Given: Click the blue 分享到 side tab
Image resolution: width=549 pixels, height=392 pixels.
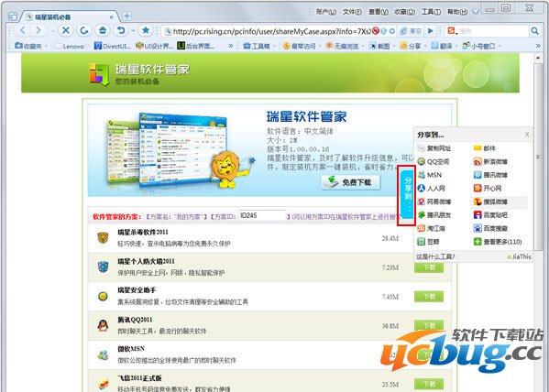Looking at the screenshot, I should coord(407,194).
